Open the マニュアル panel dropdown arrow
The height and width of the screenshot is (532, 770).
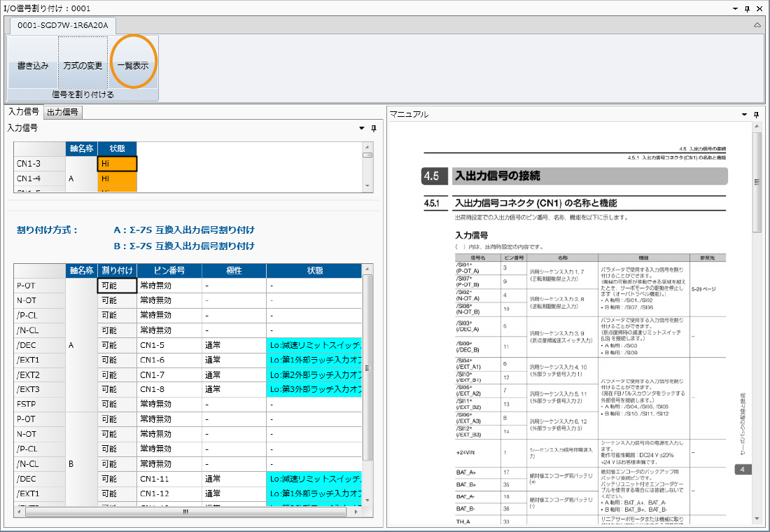(x=745, y=114)
